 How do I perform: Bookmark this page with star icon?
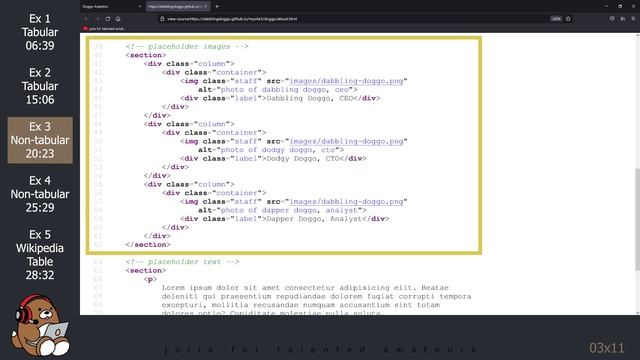click(568, 19)
